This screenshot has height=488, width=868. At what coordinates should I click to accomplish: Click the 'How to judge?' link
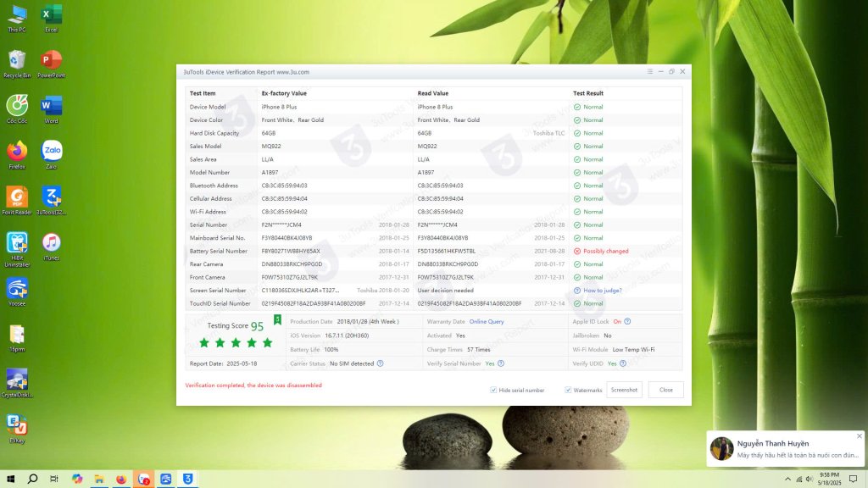[x=602, y=291]
